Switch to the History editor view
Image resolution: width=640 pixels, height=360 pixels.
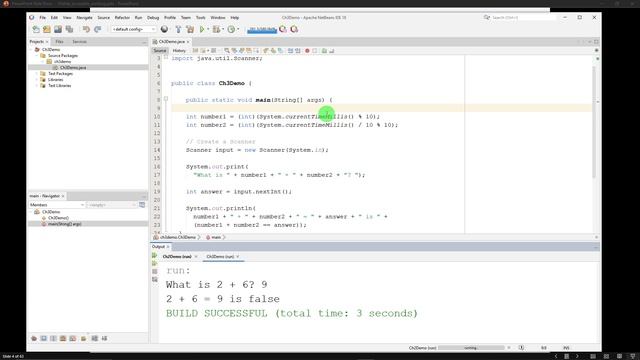click(x=179, y=51)
